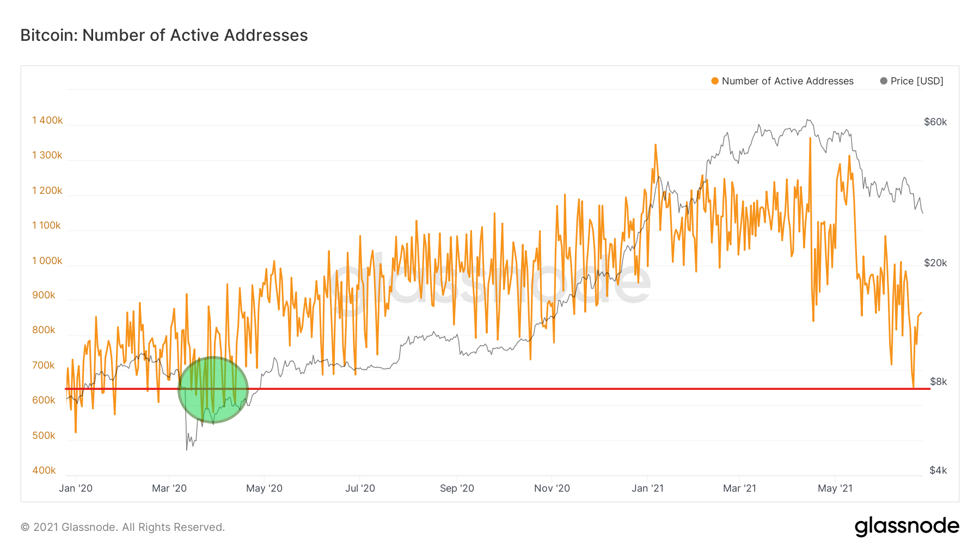Viewport: 980px width, 551px height.
Task: Select the orange active addresses peak near Jan '21
Action: point(656,146)
